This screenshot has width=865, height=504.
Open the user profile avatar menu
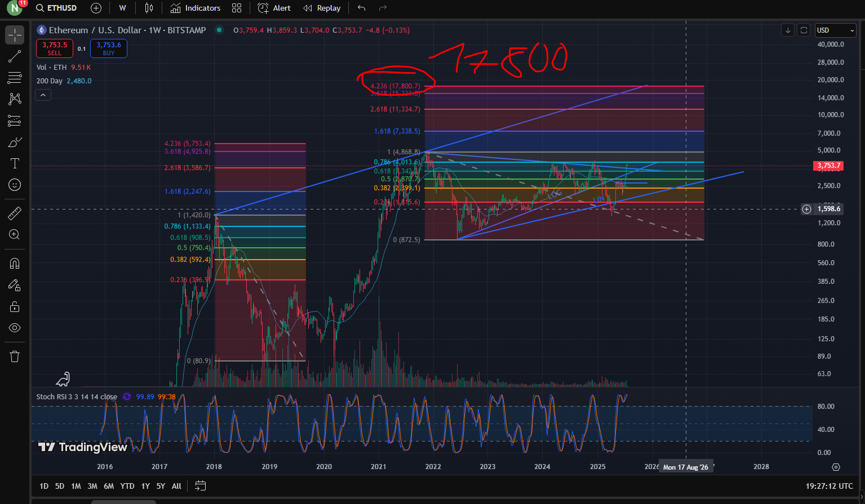coord(15,8)
